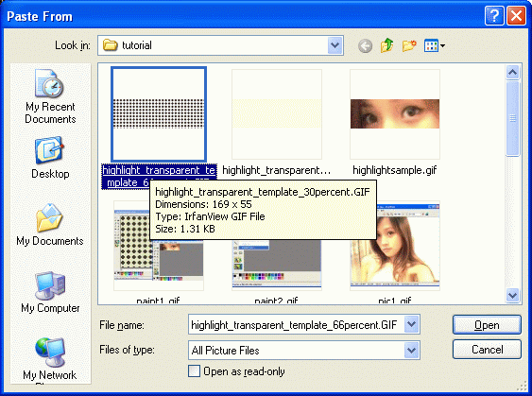Go to Desktop in the places bar
The image size is (532, 396).
pos(50,158)
